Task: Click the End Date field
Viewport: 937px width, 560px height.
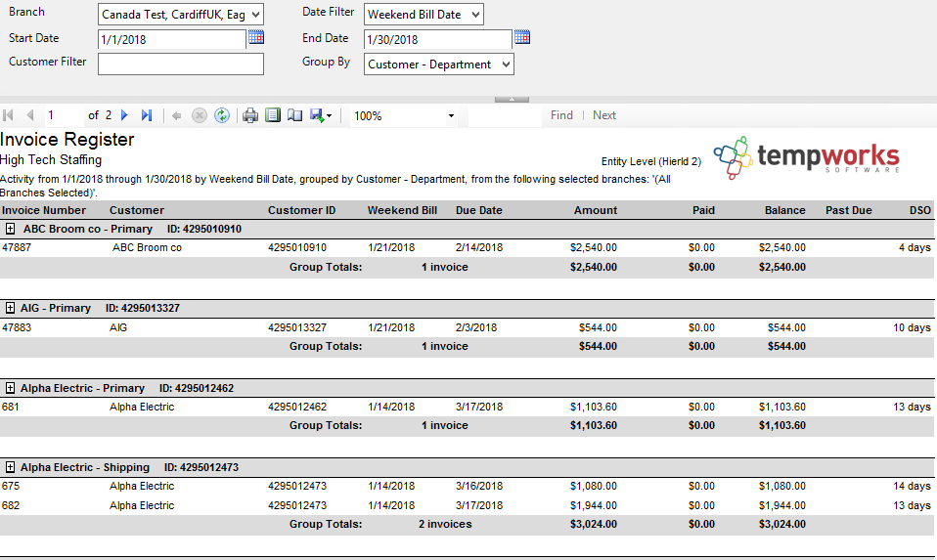Action: (x=437, y=39)
